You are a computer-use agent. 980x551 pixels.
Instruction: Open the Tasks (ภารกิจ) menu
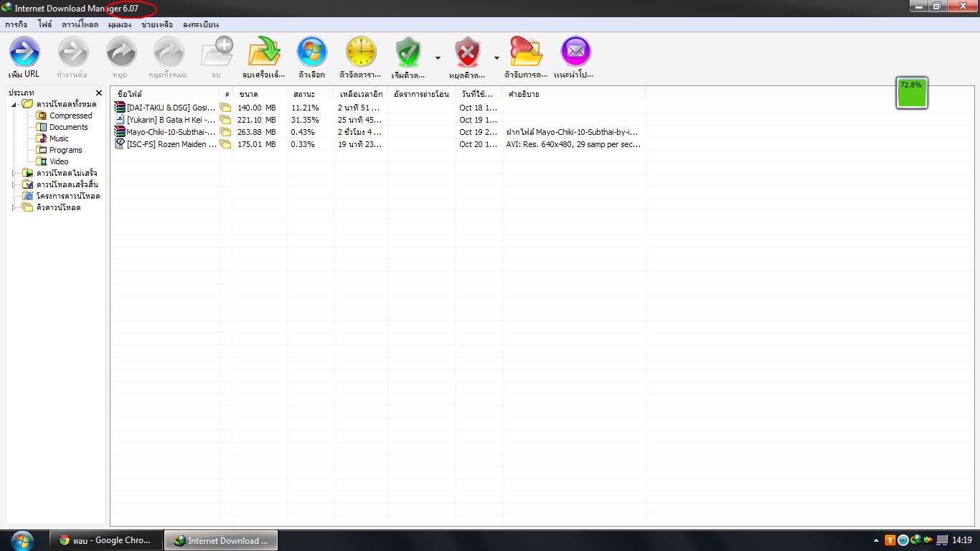(16, 24)
